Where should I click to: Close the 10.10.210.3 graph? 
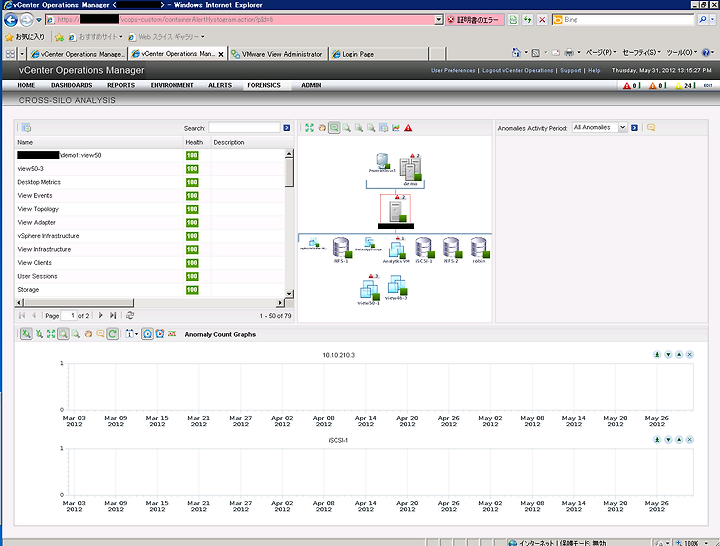(690, 355)
